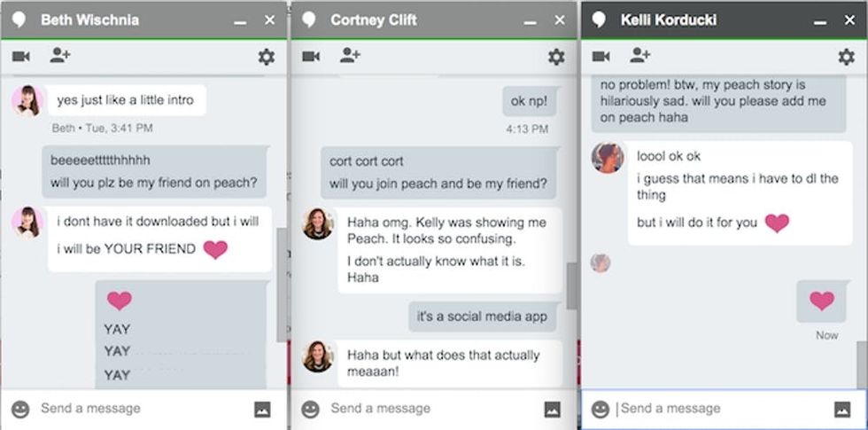868x430 pixels.
Task: Click Cortney Clift's avatar beside Peach message
Action: tap(318, 223)
